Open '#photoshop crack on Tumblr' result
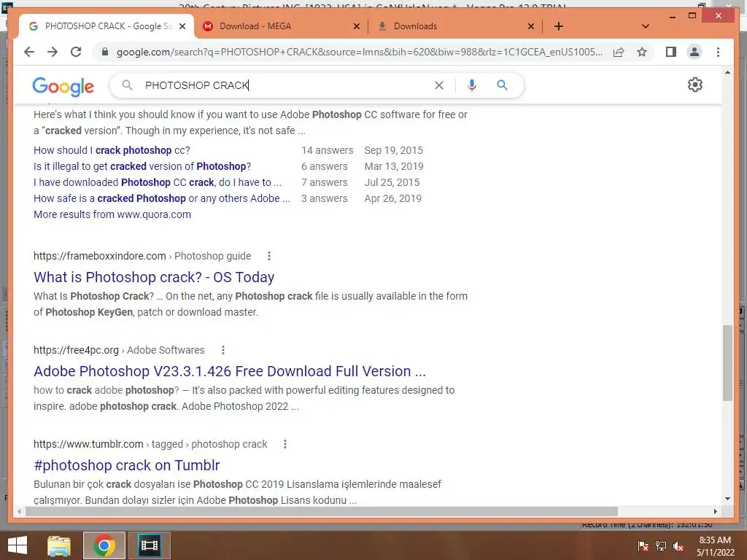 pos(127,465)
